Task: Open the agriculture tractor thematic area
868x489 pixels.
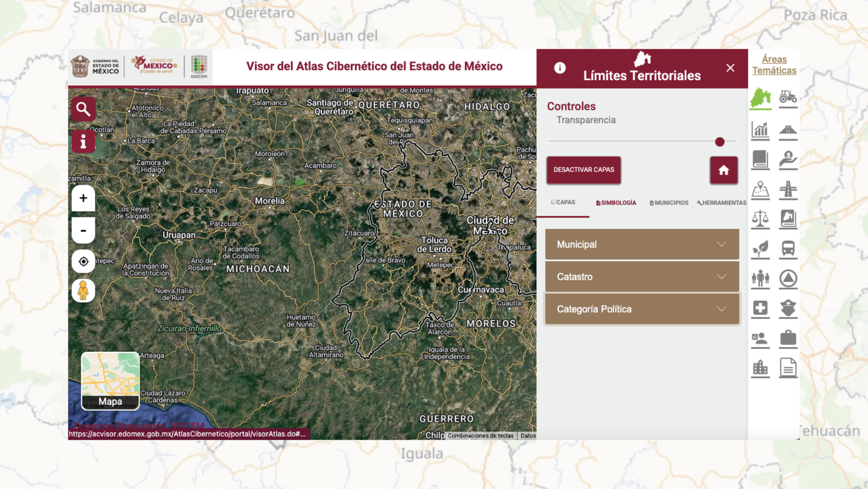Action: point(788,97)
